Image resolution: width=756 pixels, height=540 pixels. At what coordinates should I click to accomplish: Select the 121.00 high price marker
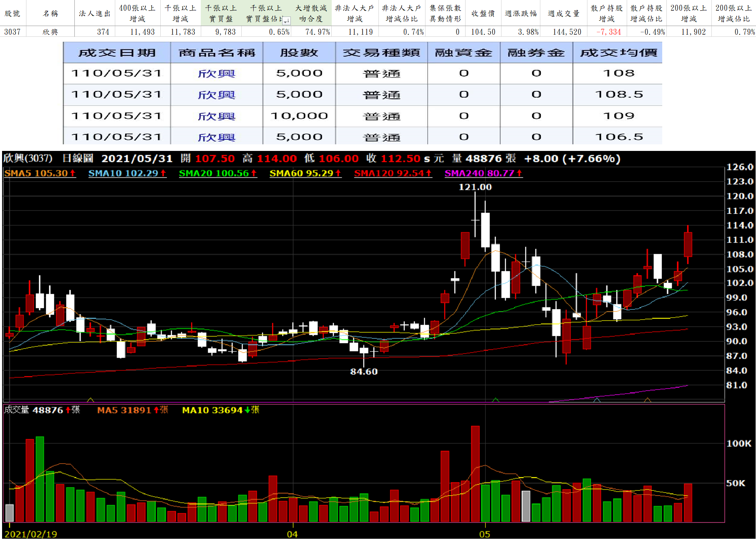click(x=475, y=187)
